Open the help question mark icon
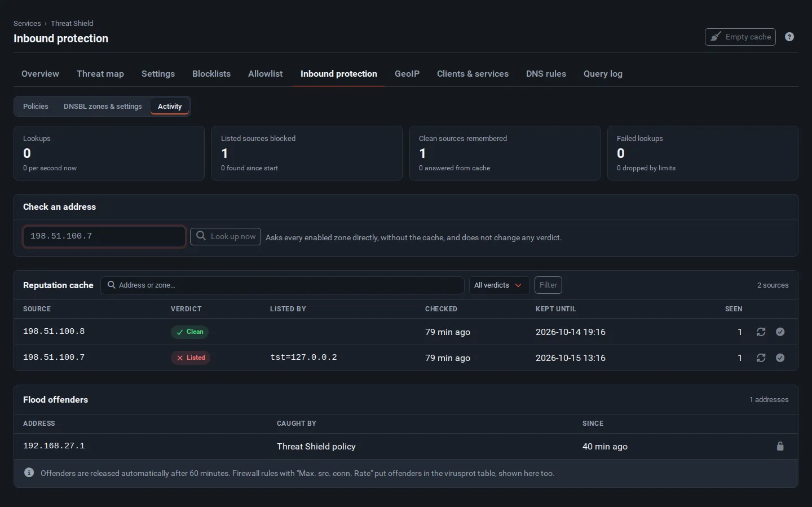 coord(789,37)
